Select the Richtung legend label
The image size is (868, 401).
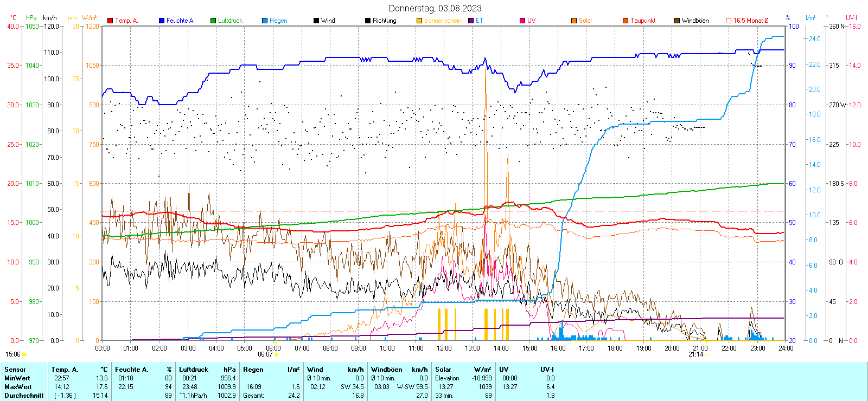pos(384,21)
